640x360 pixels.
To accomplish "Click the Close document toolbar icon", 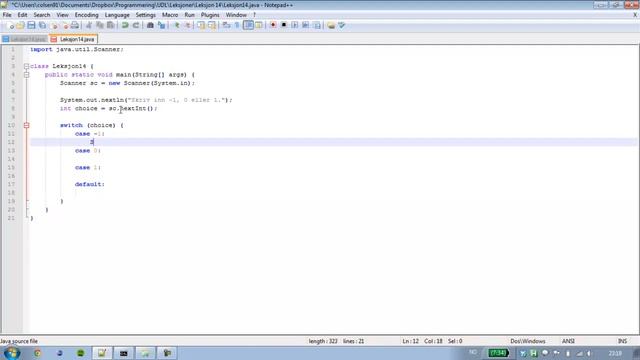I will coord(54,25).
